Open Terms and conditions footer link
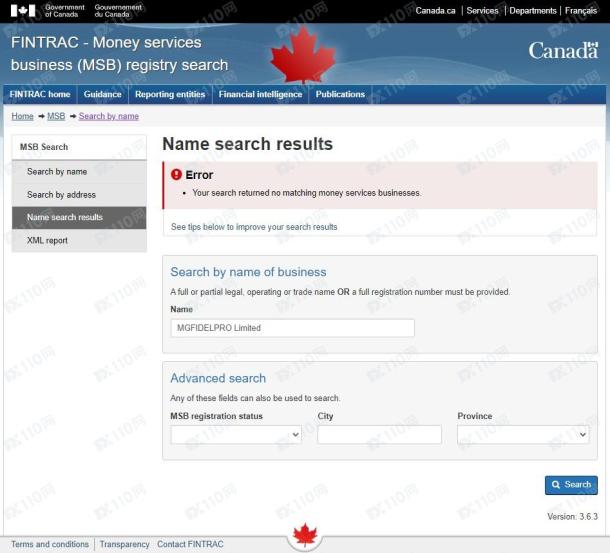 coord(50,544)
